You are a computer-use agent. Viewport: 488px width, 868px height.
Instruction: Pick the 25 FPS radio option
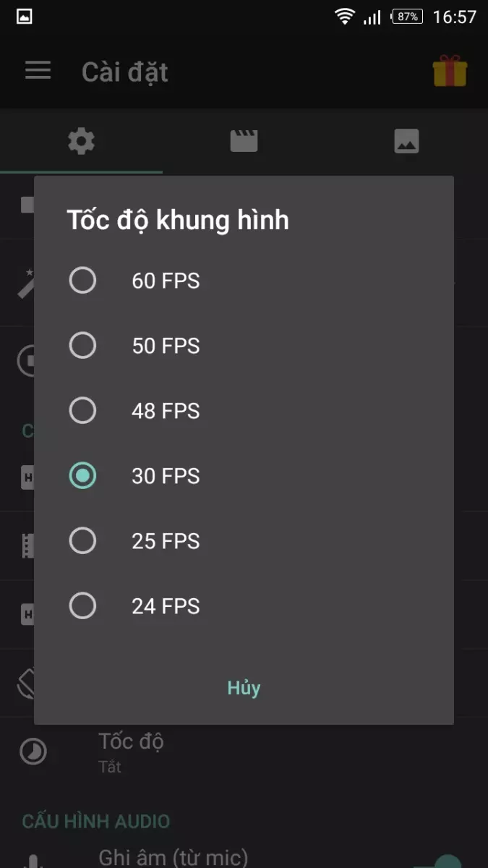point(82,541)
